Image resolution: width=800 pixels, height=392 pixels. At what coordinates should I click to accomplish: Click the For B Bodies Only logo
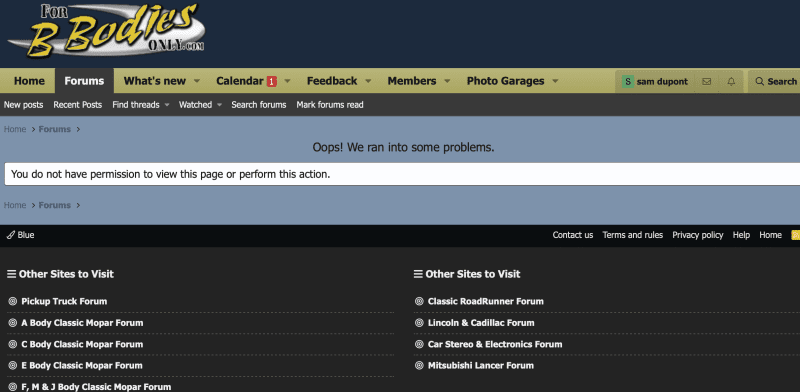106,30
